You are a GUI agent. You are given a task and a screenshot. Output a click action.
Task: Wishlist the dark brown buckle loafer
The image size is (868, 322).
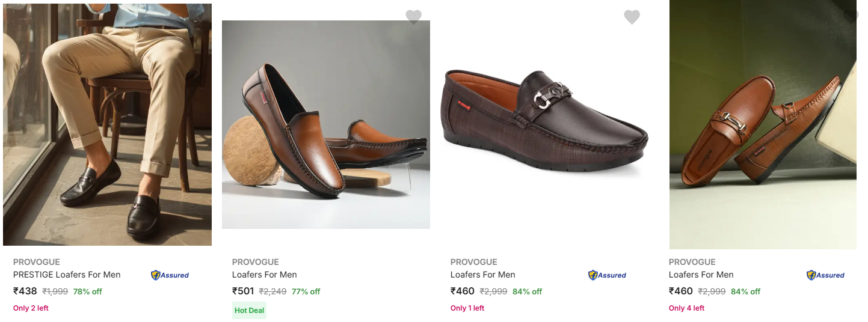tap(632, 17)
